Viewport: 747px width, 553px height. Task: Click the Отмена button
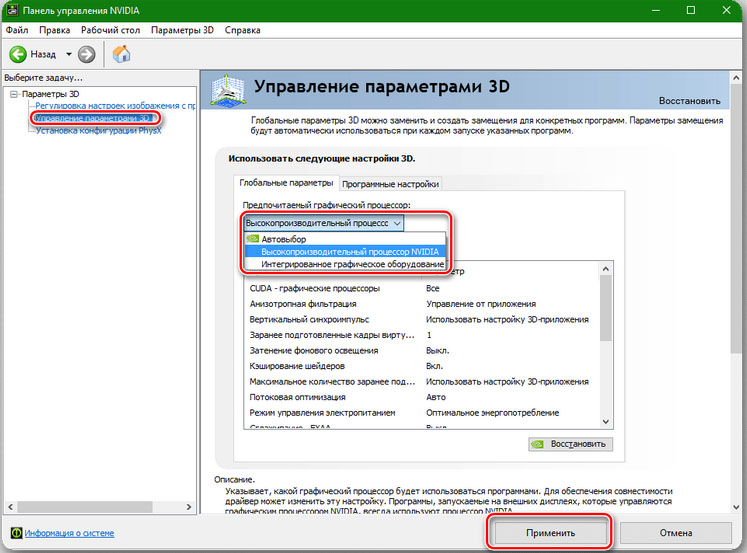(676, 533)
